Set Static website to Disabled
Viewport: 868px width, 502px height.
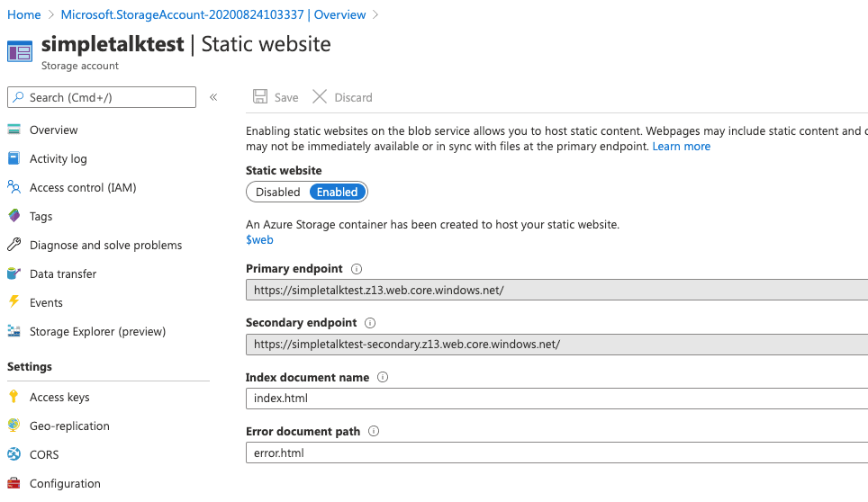point(278,192)
